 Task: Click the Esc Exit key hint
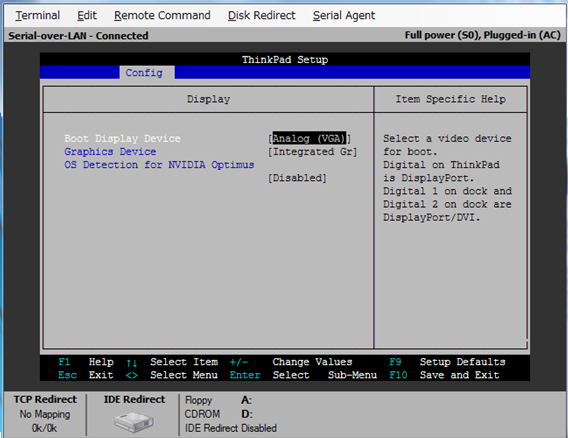point(86,375)
